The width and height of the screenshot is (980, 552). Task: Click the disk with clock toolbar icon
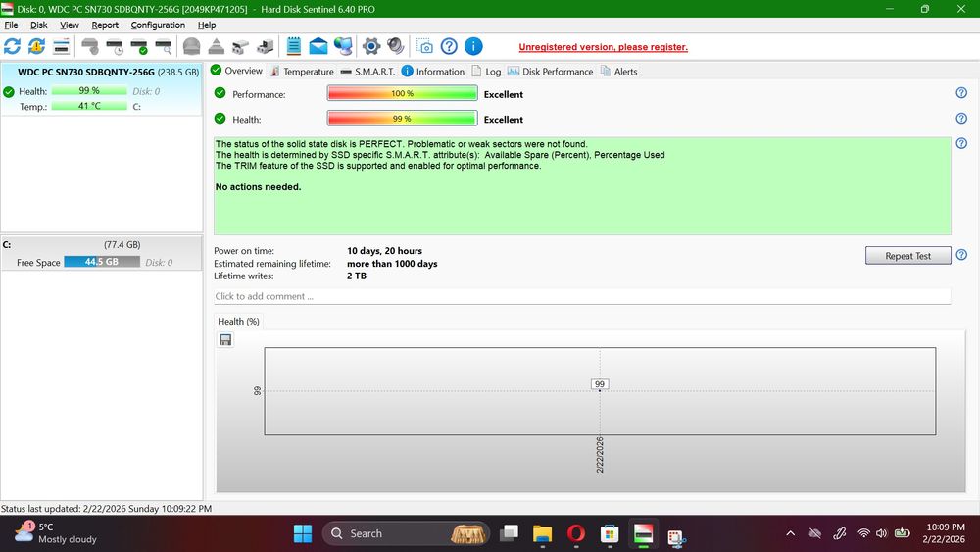pos(115,46)
